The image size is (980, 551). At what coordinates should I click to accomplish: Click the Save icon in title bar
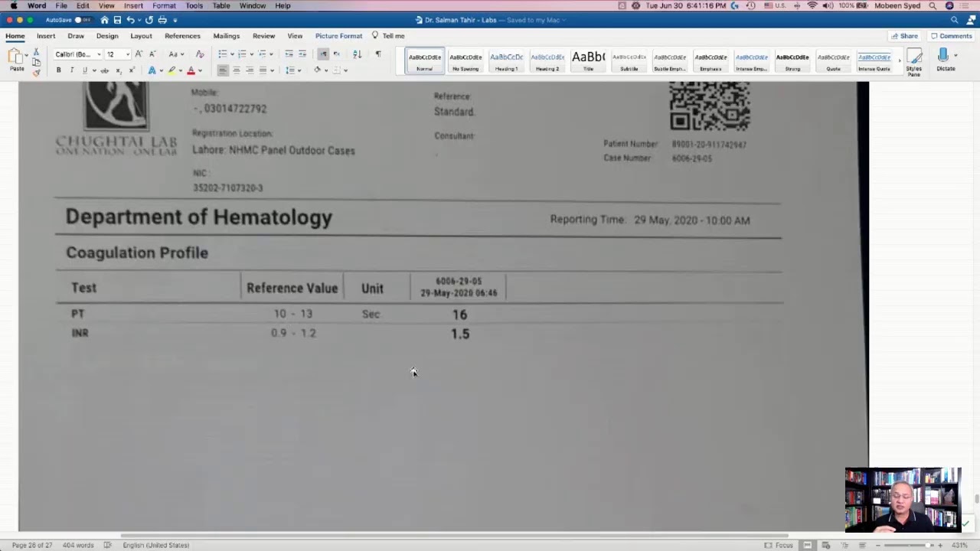pos(117,20)
